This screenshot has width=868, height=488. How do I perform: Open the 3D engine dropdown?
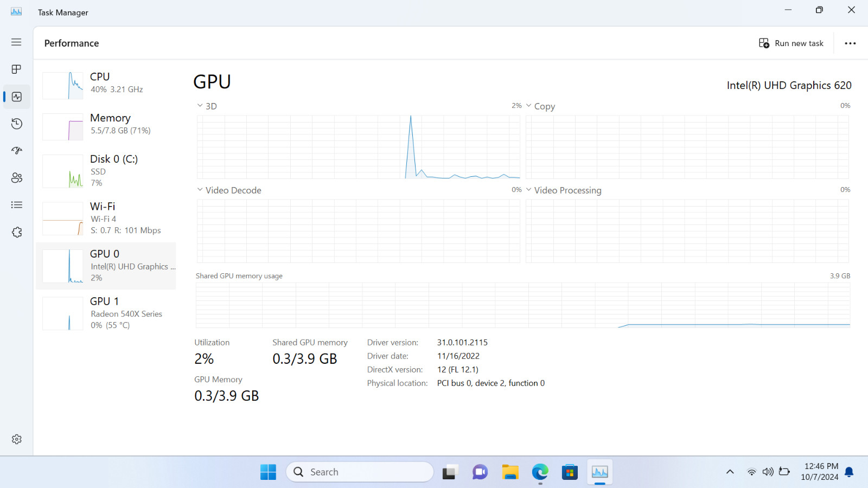click(x=207, y=106)
